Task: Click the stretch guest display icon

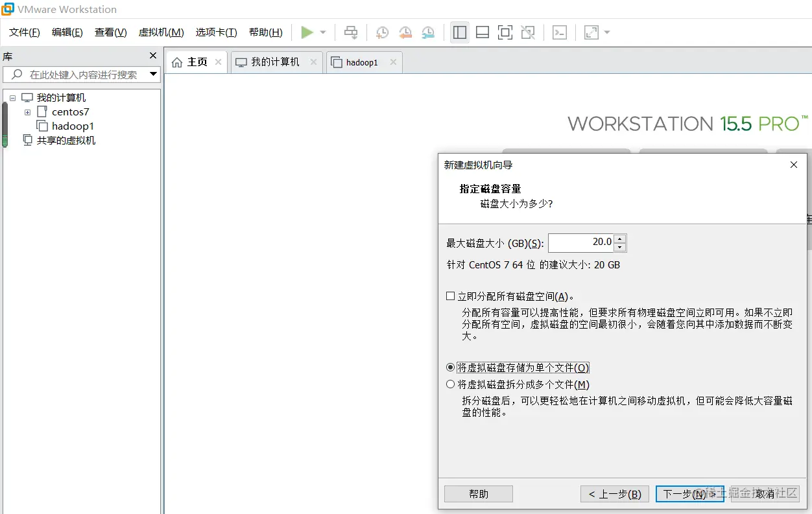Action: coord(591,32)
